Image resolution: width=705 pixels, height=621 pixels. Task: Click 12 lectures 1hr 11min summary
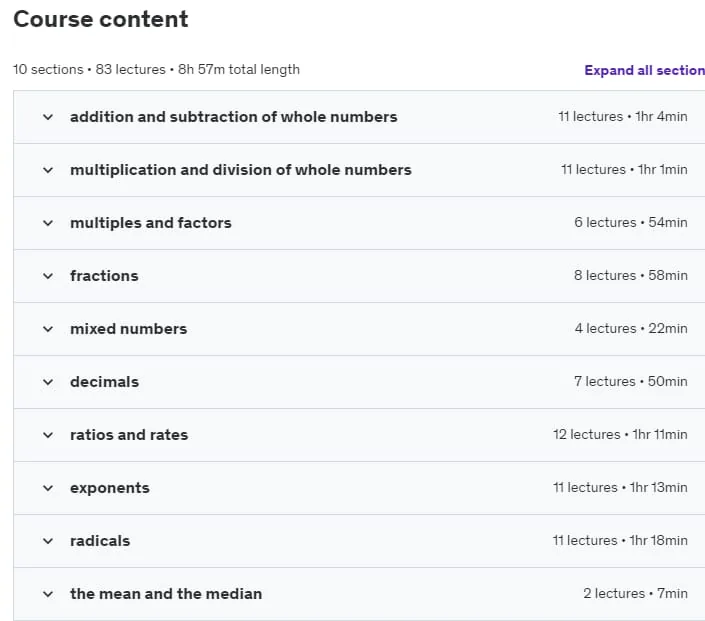click(x=620, y=434)
